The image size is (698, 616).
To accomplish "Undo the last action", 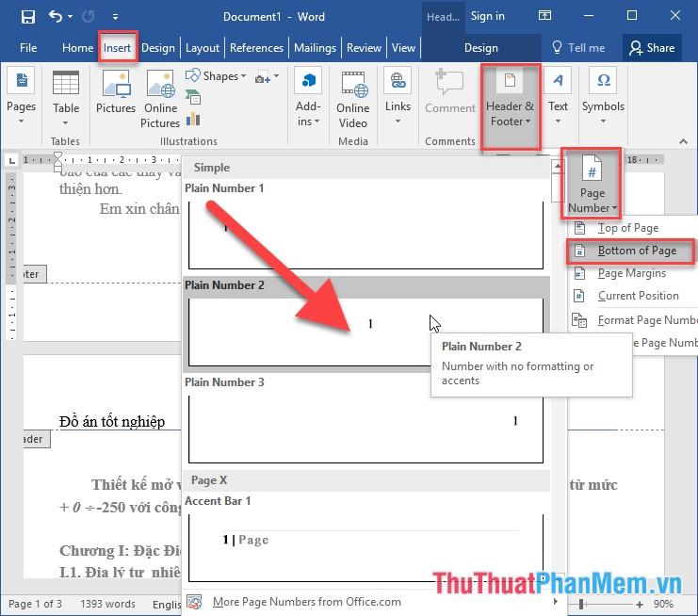I will (x=56, y=17).
